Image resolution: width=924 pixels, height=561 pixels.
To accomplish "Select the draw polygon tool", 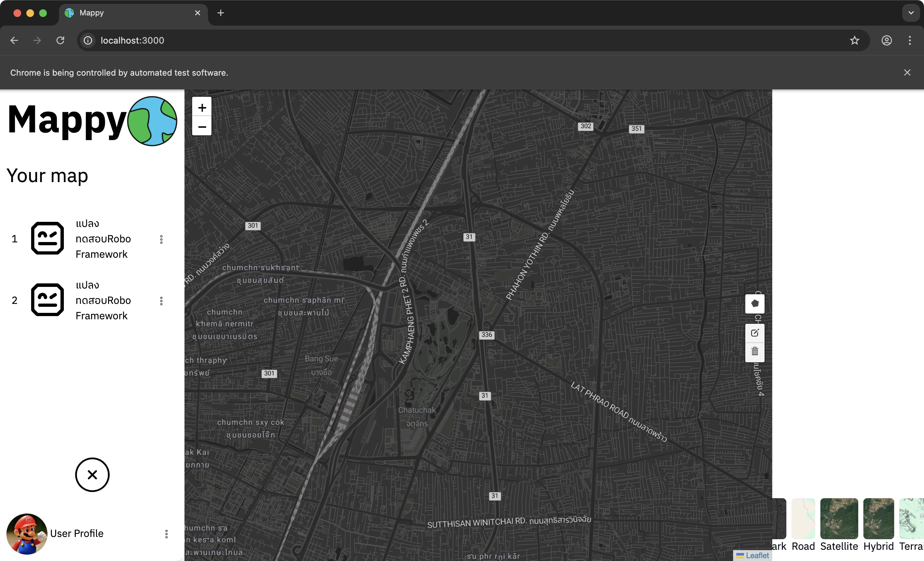I will coord(755,304).
